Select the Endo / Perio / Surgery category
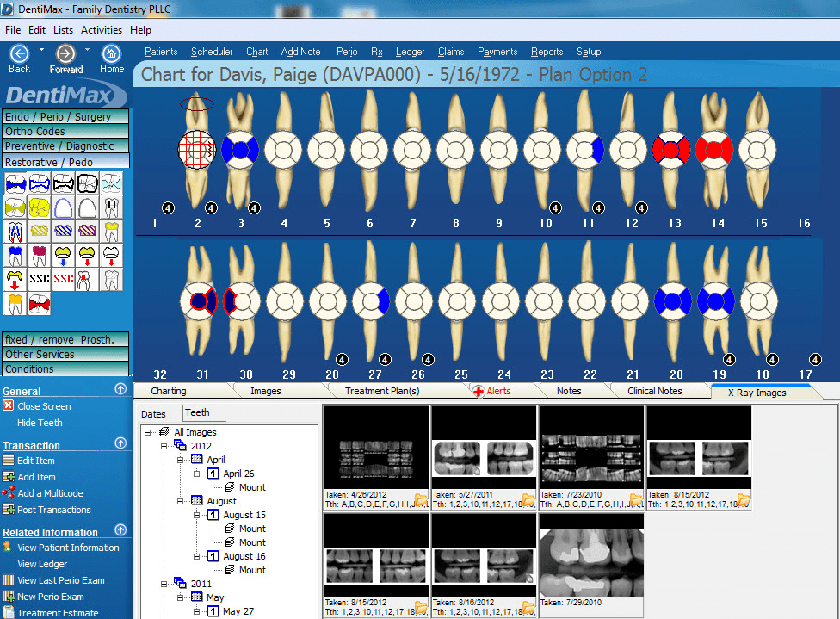Image resolution: width=840 pixels, height=619 pixels. [x=66, y=116]
